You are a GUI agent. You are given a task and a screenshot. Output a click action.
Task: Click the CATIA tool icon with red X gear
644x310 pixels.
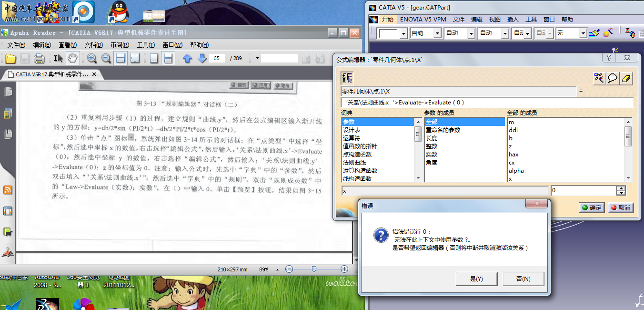coord(630,33)
